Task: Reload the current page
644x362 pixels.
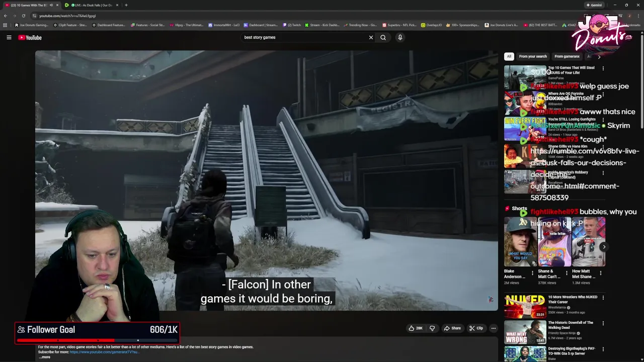Action: pyautogui.click(x=23, y=16)
